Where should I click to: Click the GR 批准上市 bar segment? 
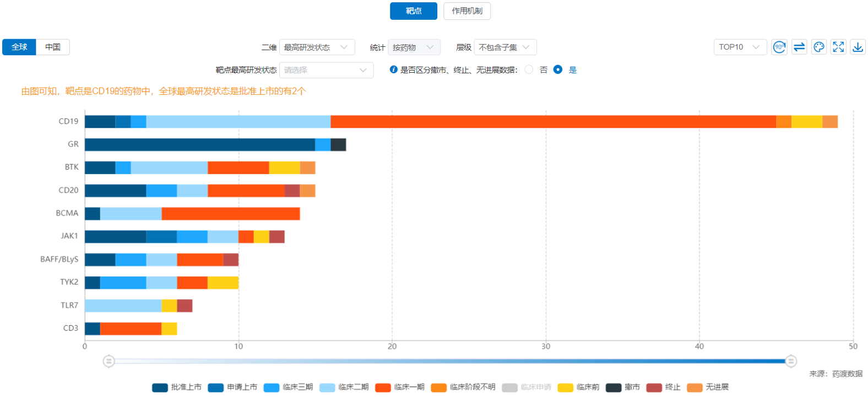click(200, 144)
